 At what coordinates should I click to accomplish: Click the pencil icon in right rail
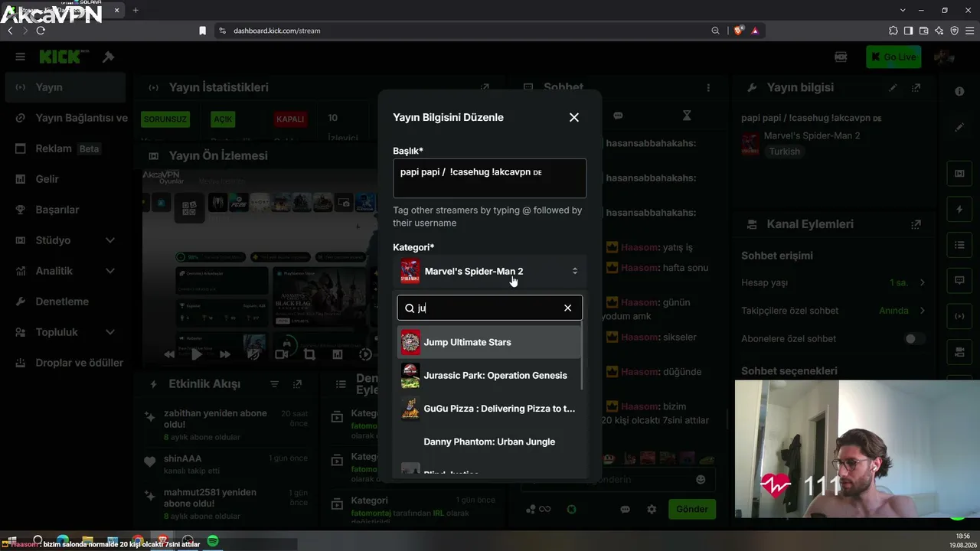tap(959, 127)
